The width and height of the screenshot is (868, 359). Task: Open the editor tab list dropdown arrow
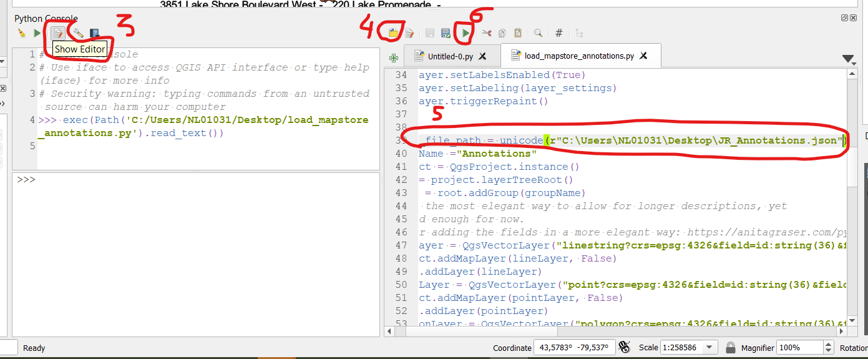coord(849,59)
